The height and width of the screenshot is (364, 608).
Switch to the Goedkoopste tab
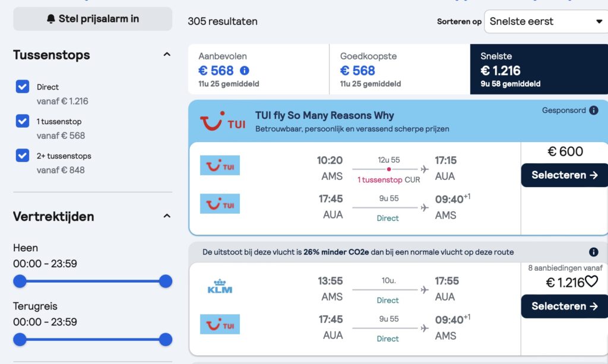tap(399, 69)
